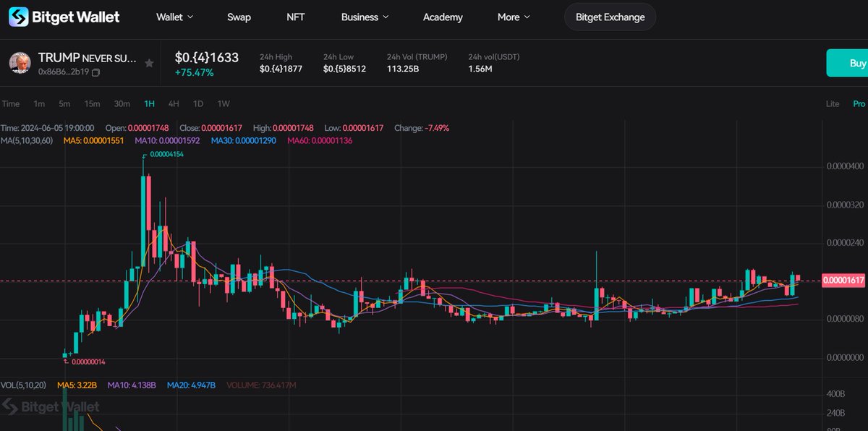The height and width of the screenshot is (431, 868).
Task: Click the MA60: 0.00001136 value
Action: (x=320, y=140)
